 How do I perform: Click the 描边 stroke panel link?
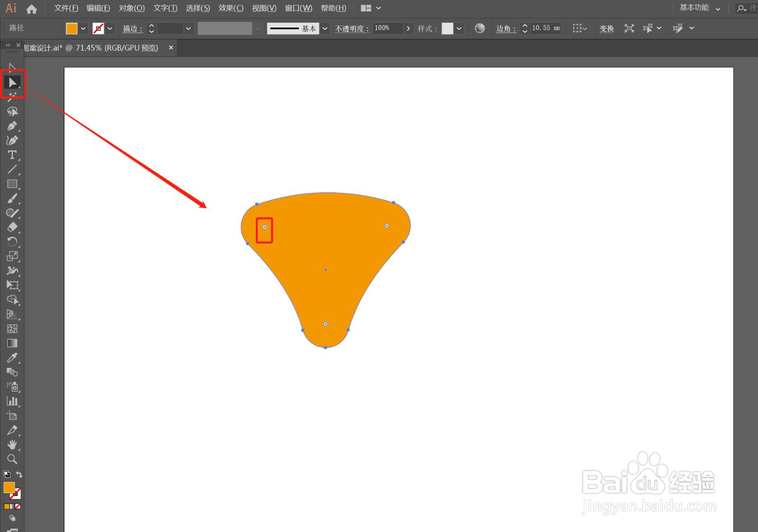tap(133, 29)
